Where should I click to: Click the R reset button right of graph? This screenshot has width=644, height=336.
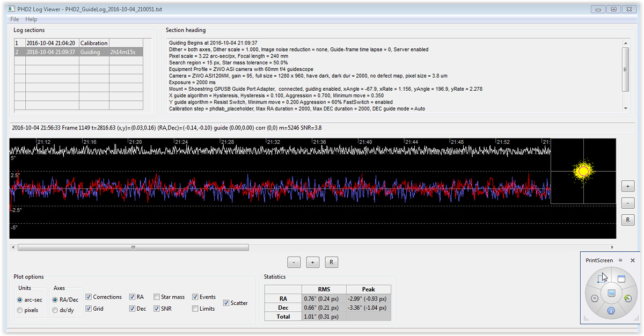point(627,220)
